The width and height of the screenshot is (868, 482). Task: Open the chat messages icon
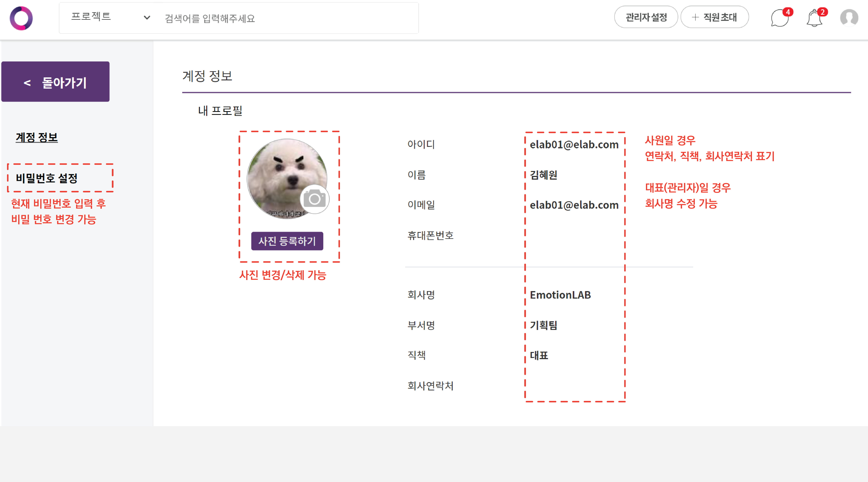pos(779,19)
